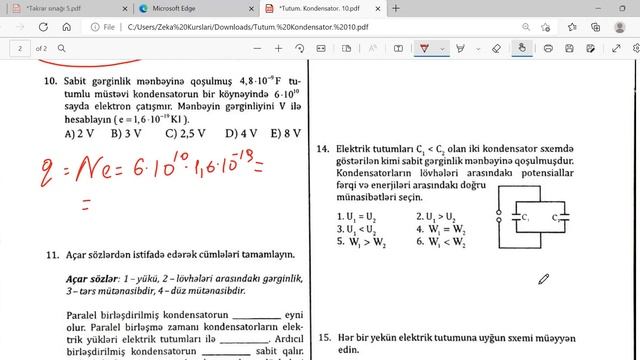The height and width of the screenshot is (360, 640).
Task: Click answer option A) 2 V
Action: tap(79, 133)
